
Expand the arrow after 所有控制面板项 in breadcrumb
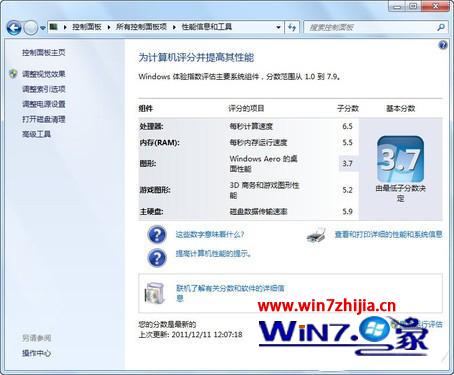174,27
